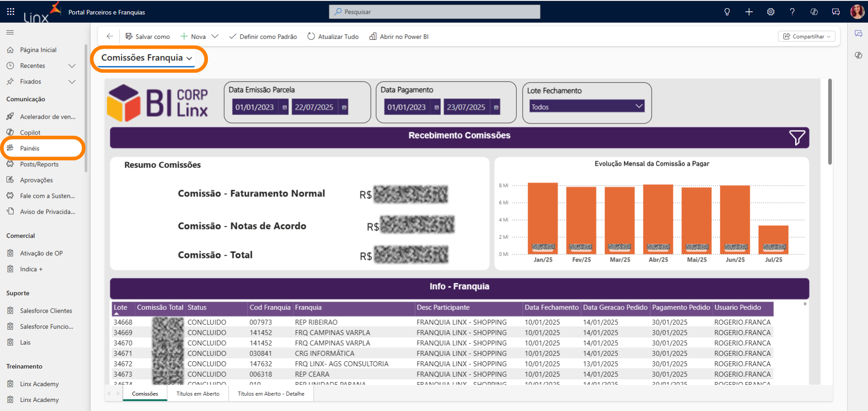Click the BI Corp Linx cube logo
The width and height of the screenshot is (868, 411).
click(157, 103)
